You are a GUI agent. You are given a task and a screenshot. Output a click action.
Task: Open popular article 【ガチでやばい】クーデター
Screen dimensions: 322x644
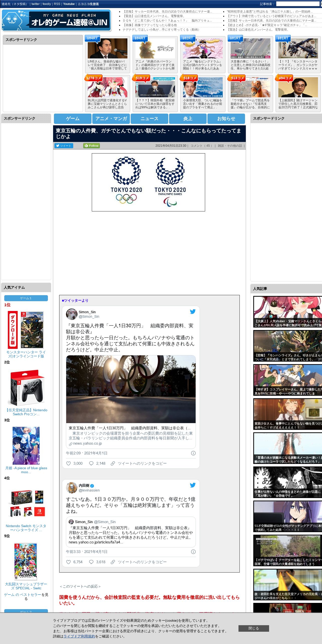coord(288,550)
